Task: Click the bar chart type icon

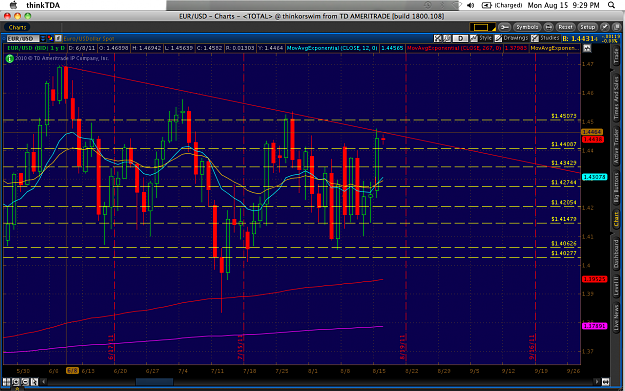Action: click(x=447, y=39)
